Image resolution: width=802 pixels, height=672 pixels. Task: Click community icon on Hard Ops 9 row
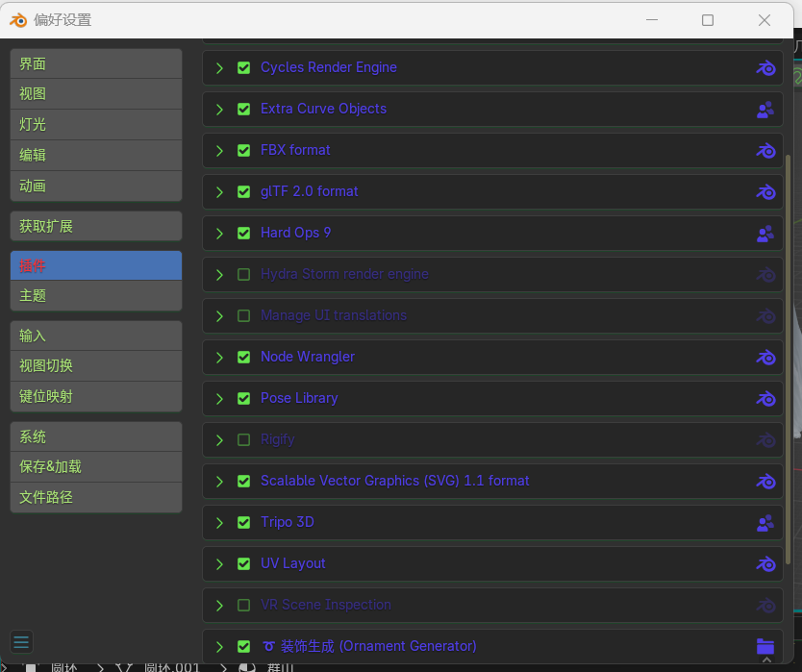765,234
